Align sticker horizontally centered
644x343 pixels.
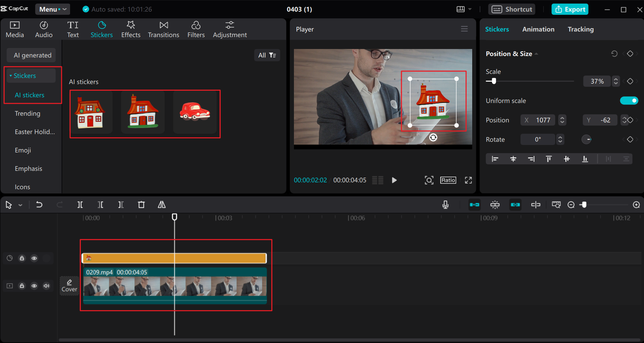point(513,159)
